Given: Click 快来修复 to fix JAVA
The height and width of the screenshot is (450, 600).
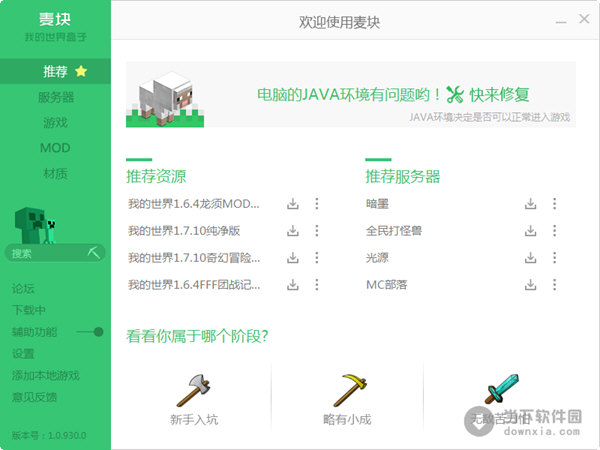Looking at the screenshot, I should 499,95.
